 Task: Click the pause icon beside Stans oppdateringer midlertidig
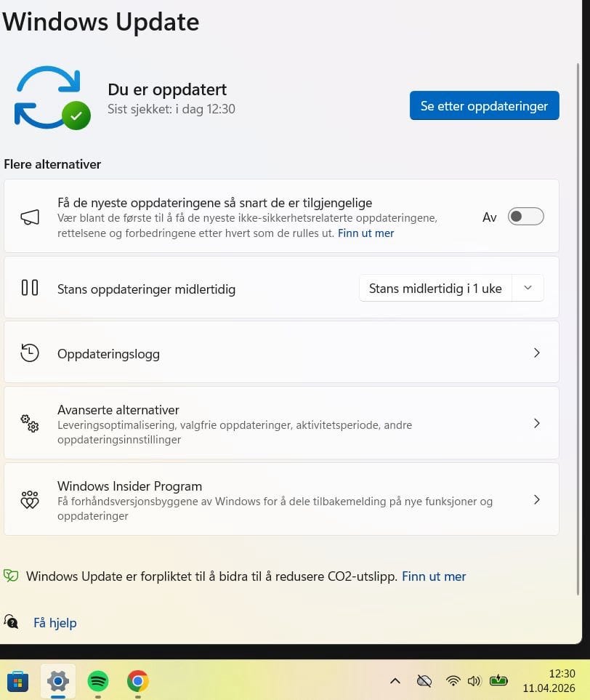click(30, 288)
